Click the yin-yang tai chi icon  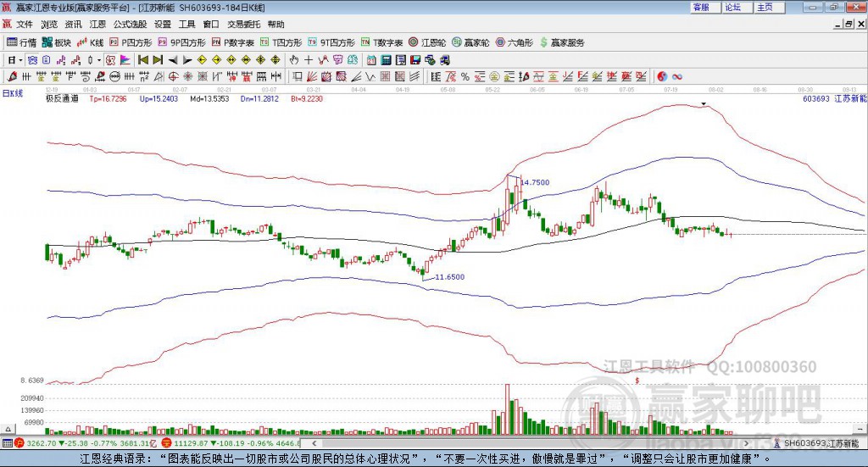point(662,77)
